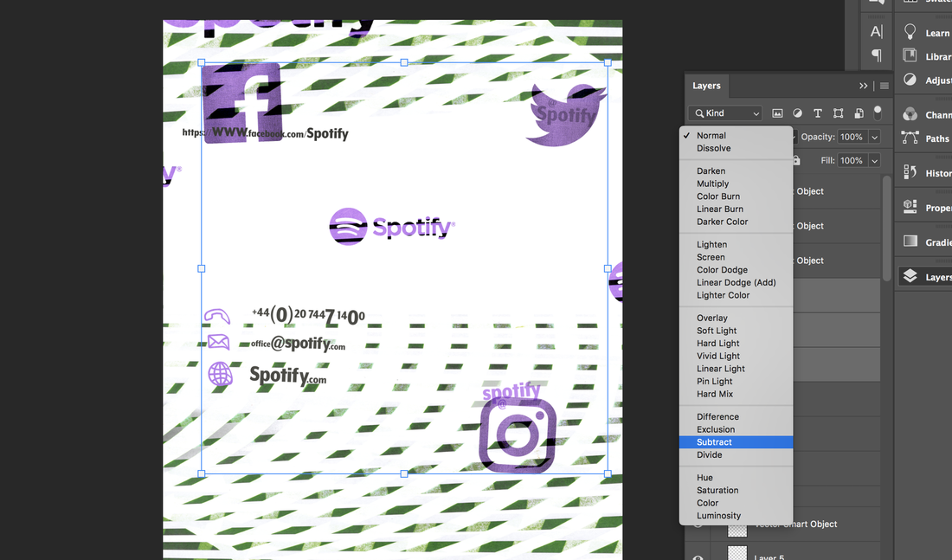
Task: Click the top-center transform handle on canvas
Action: click(404, 62)
